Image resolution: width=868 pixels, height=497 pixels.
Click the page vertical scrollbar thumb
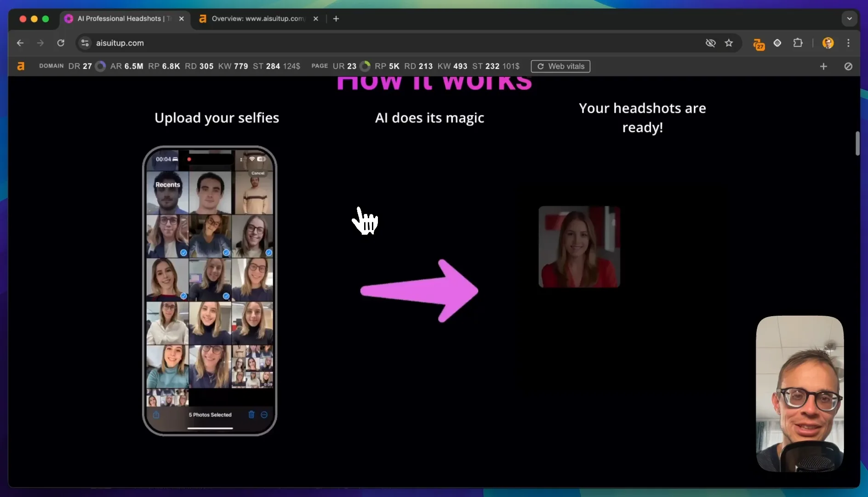pyautogui.click(x=857, y=144)
